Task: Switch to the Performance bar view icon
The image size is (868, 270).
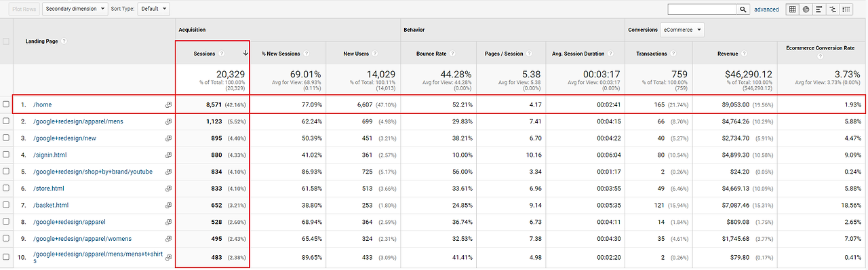Action: [x=820, y=9]
